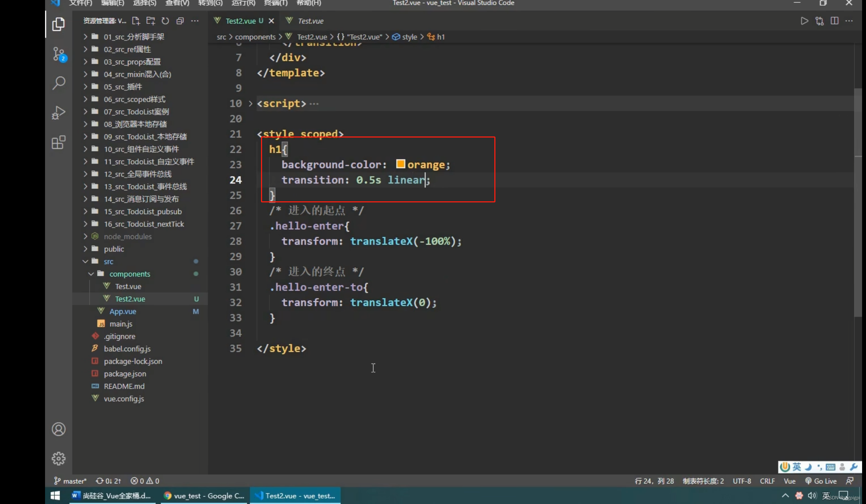Expand the 07_src_TodoList案例 folder

click(140, 112)
